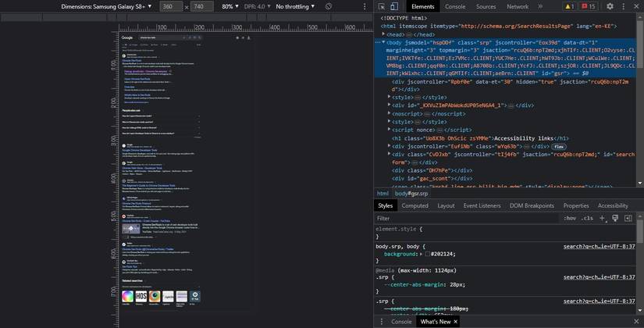
Task: Open DevTools settings gear
Action: (610, 6)
